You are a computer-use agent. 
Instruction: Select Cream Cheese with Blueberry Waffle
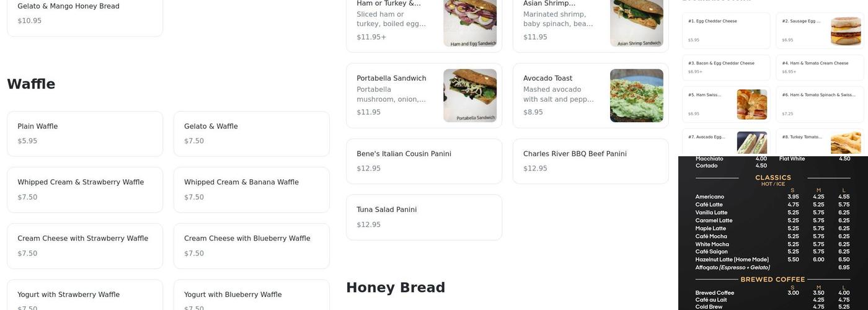[x=251, y=246]
